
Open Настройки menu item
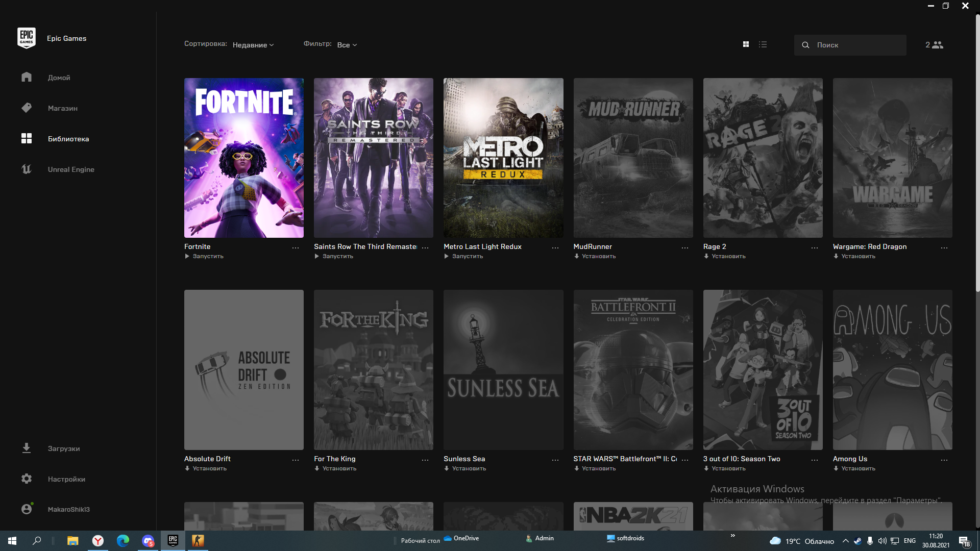66,479
